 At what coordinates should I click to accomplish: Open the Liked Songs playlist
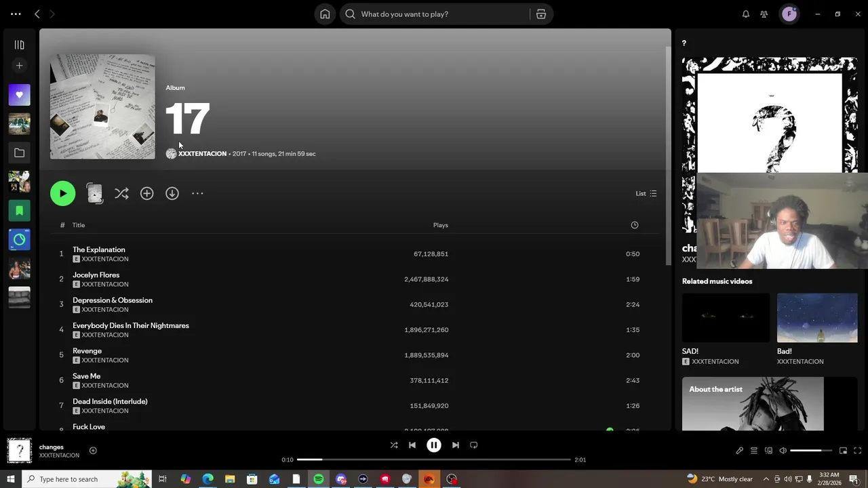20,95
